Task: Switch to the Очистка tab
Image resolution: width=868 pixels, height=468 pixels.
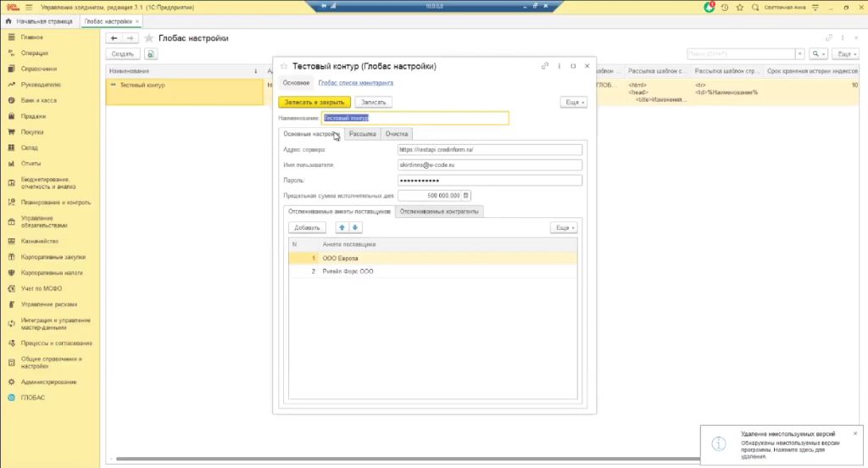Action: (397, 134)
